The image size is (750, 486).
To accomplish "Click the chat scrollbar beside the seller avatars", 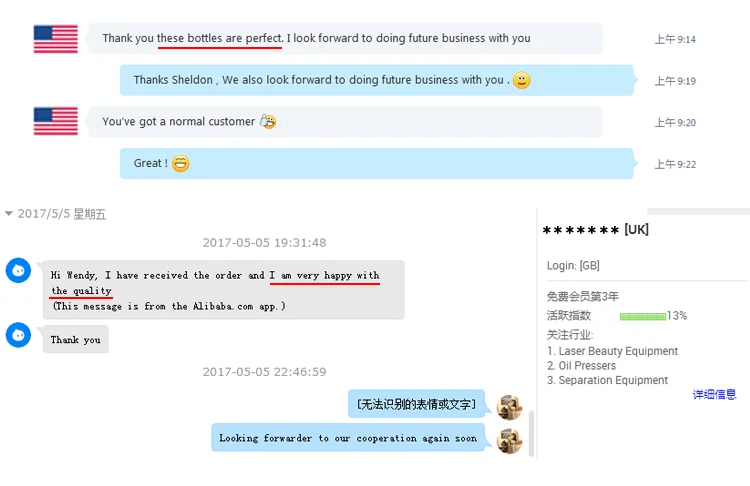I will (x=531, y=433).
